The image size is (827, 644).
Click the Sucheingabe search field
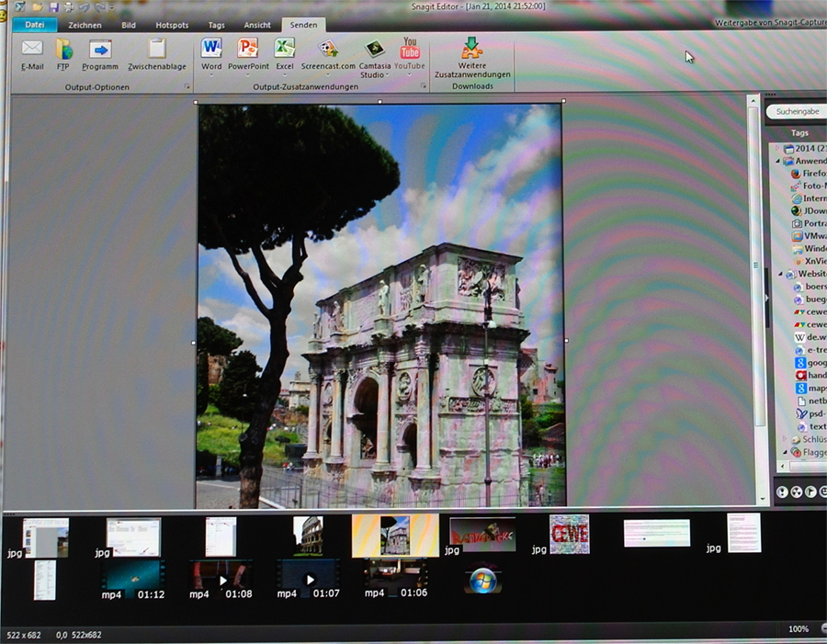click(798, 111)
